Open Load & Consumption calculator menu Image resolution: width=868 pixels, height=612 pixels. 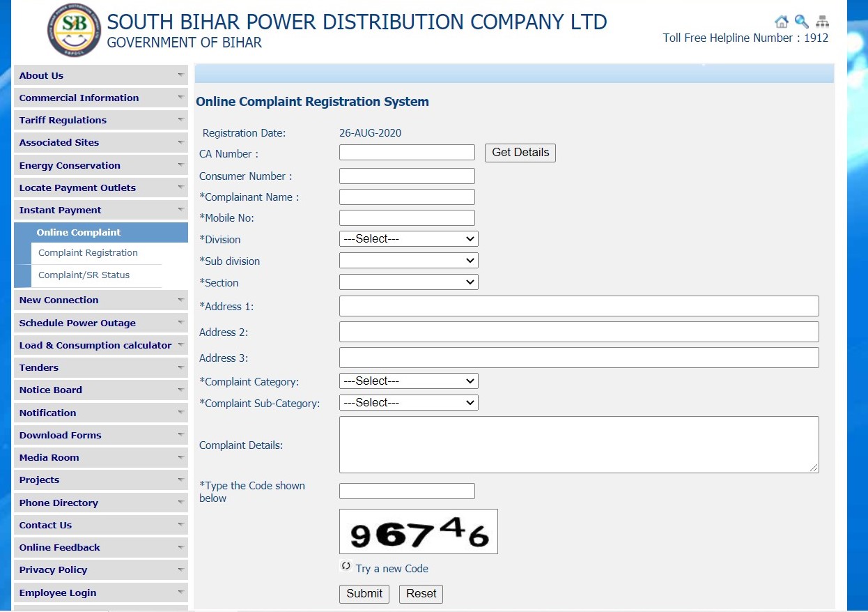click(x=101, y=345)
